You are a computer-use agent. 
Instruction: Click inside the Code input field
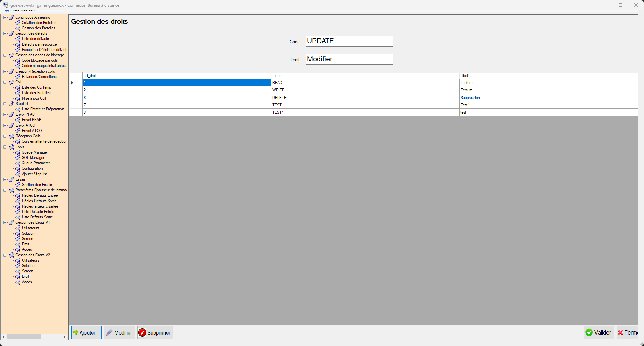coord(349,41)
